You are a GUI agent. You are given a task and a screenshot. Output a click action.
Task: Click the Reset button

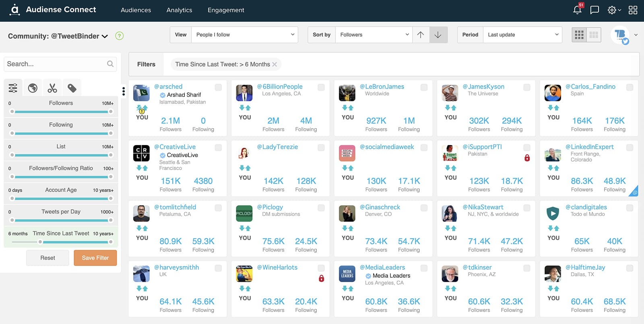(x=47, y=258)
